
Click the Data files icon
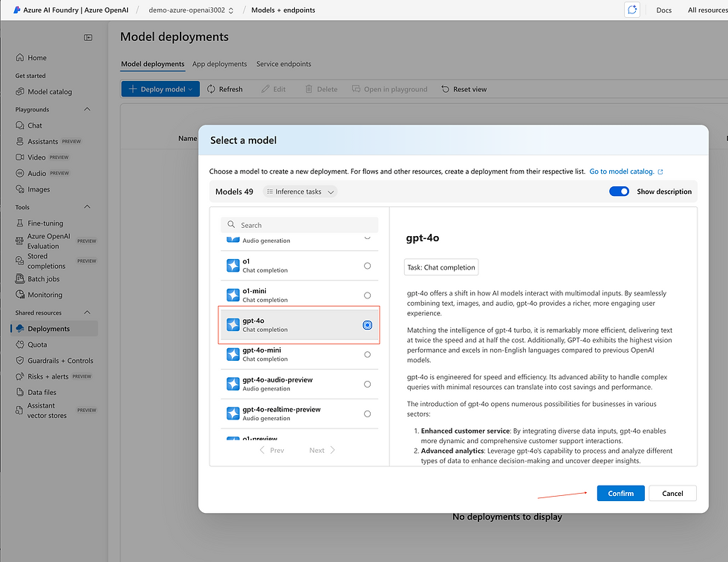19,392
